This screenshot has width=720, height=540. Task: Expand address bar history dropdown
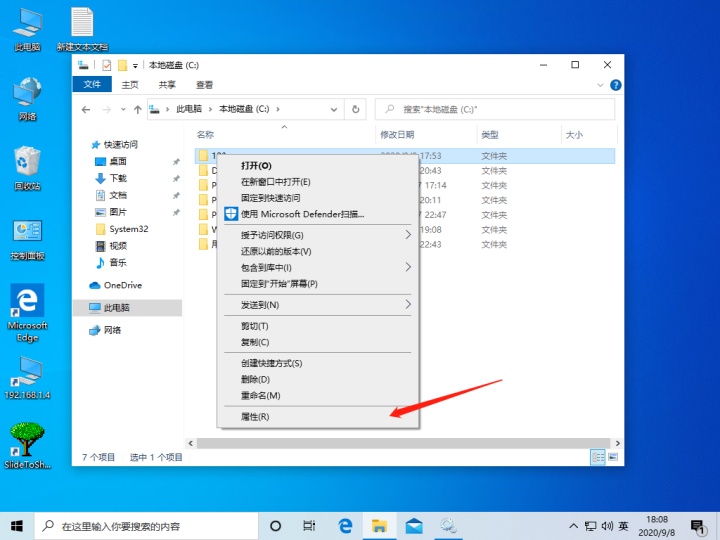pyautogui.click(x=334, y=109)
